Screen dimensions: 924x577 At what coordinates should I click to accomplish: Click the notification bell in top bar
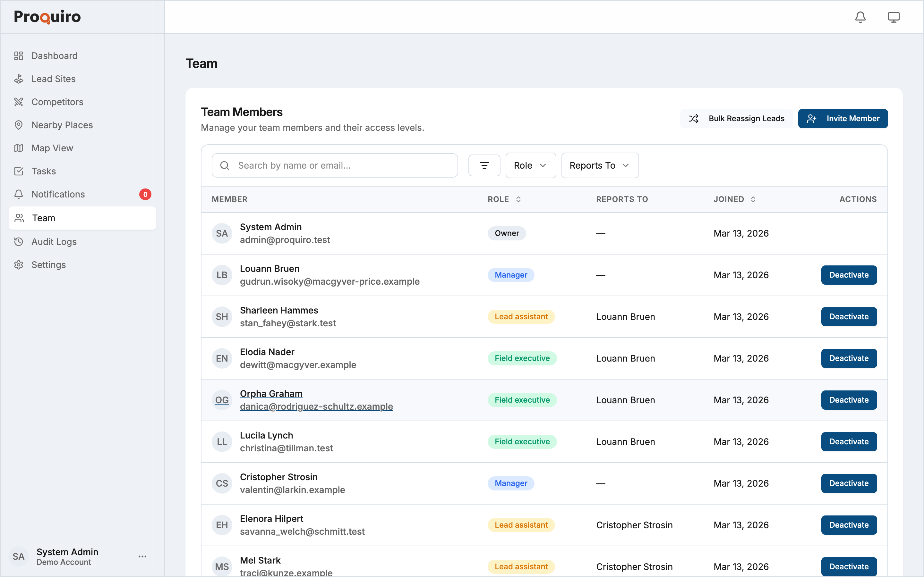tap(860, 17)
